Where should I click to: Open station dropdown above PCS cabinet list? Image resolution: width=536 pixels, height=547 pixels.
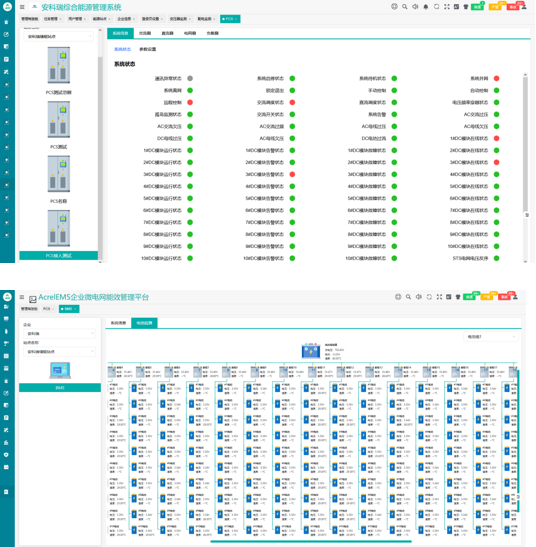[59, 36]
